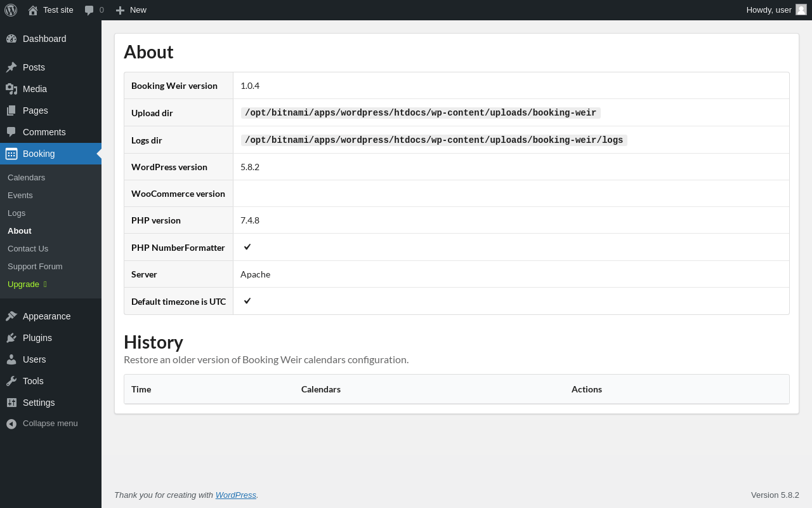Viewport: 812px width, 508px height.
Task: Click the comment count 0 in admin bar
Action: coord(101,10)
